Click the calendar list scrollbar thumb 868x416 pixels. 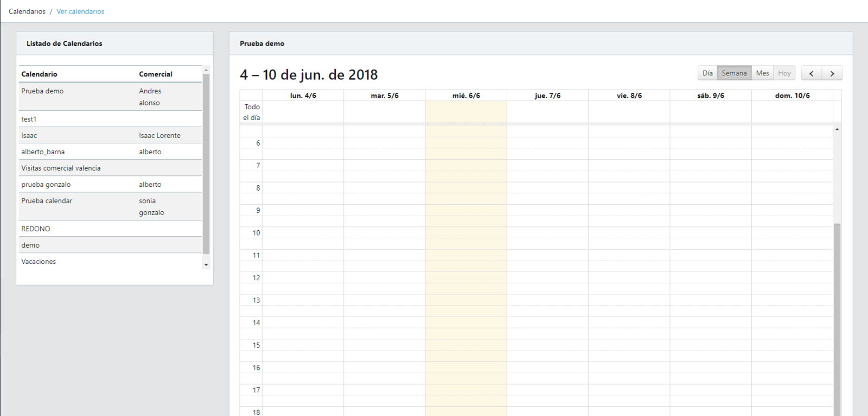click(x=206, y=163)
